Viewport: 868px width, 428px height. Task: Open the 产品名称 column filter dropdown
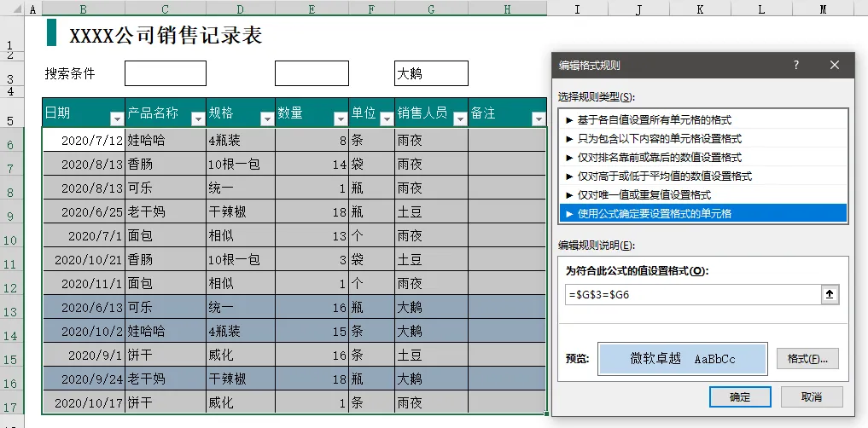(x=198, y=119)
